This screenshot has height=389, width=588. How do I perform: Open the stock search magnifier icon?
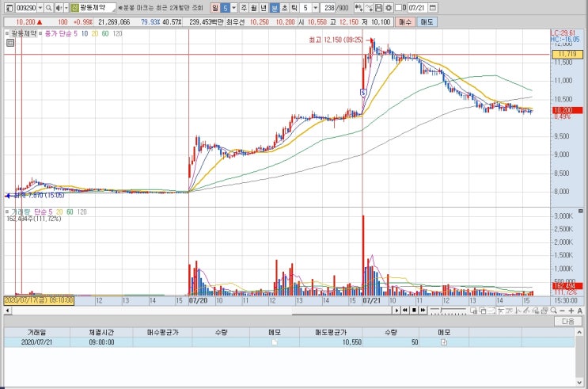coord(49,7)
